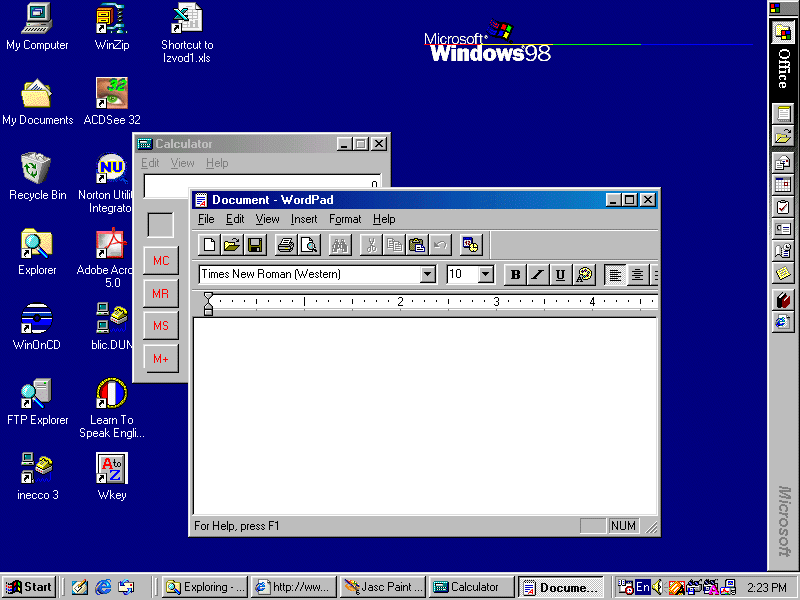Viewport: 800px width, 600px height.
Task: Select the ACDSee 32 desktop icon
Action: (x=112, y=102)
